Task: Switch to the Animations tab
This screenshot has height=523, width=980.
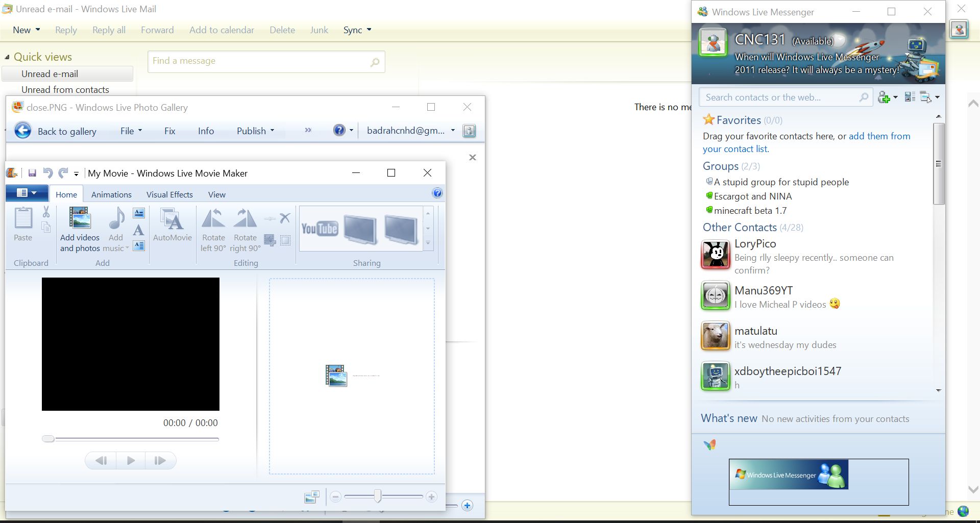Action: (111, 194)
